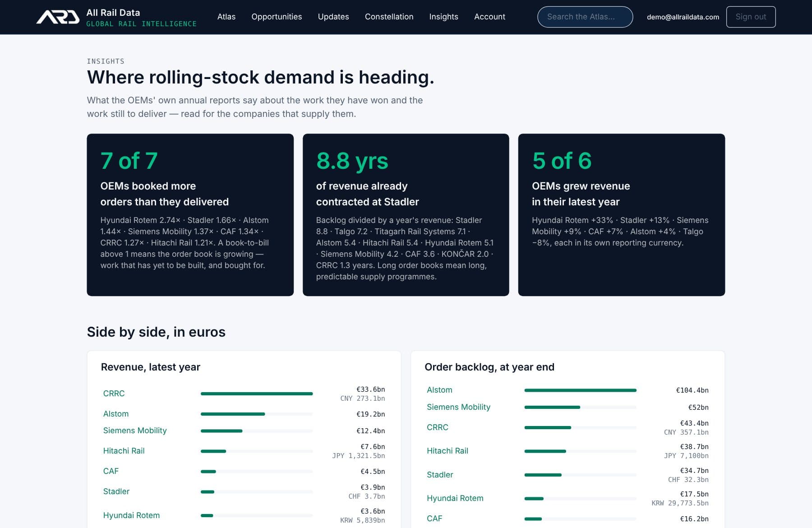Click the "7 of 7" stat heading
This screenshot has width=812, height=528.
[129, 161]
